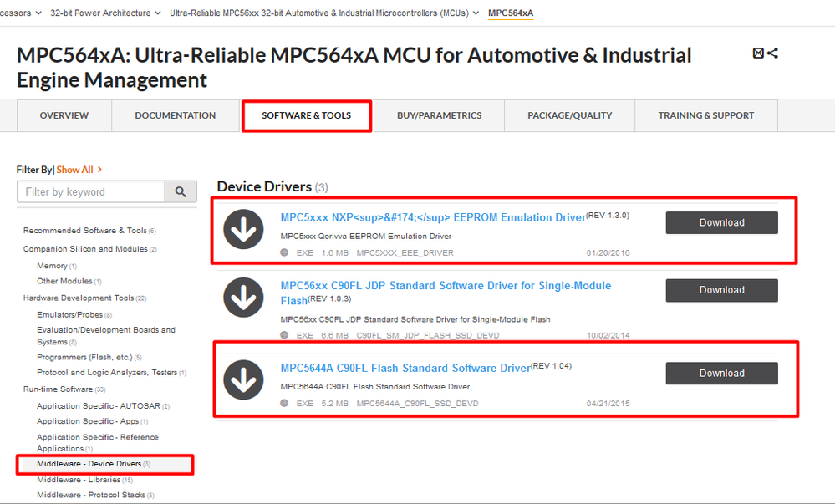Open MPC5644A C90FL Flash Standard Software Driver link
835x504 pixels.
click(x=405, y=368)
